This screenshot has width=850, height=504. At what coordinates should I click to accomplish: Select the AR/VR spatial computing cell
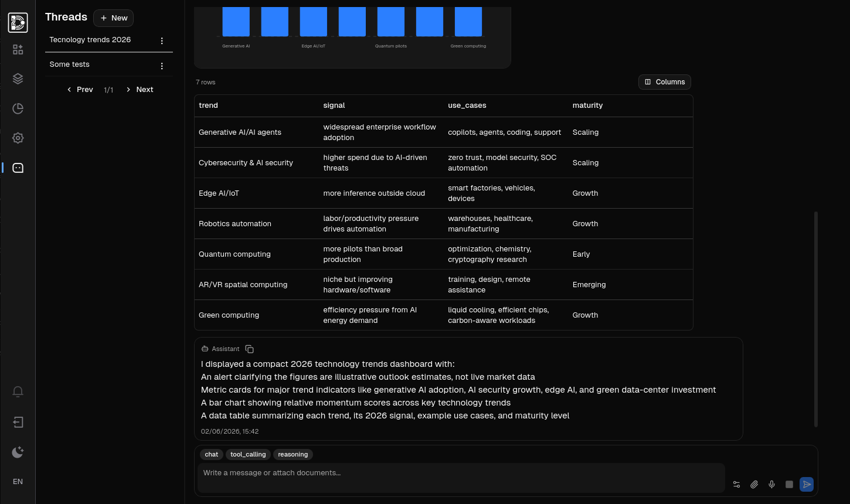pos(243,285)
